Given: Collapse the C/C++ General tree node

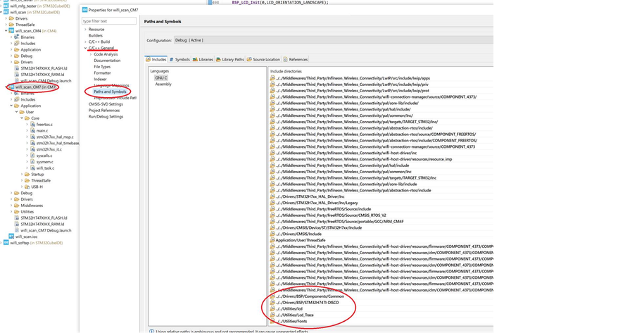Looking at the screenshot, I should [85, 48].
